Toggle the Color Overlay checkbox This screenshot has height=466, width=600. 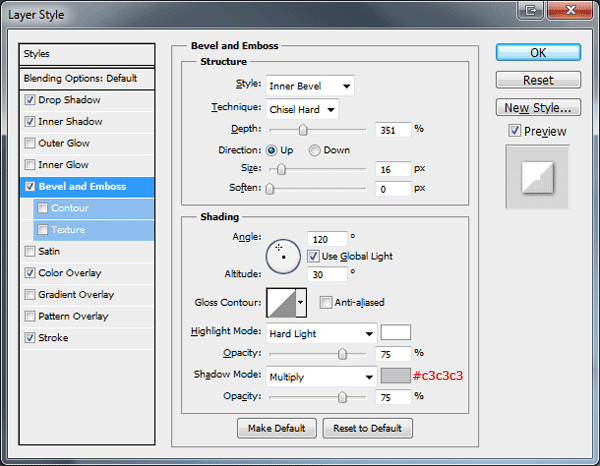[x=29, y=273]
